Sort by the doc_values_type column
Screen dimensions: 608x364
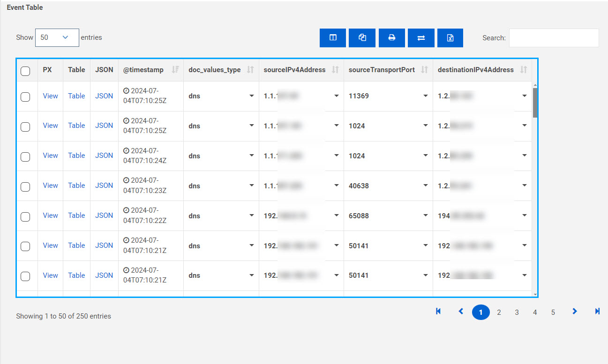pyautogui.click(x=250, y=70)
